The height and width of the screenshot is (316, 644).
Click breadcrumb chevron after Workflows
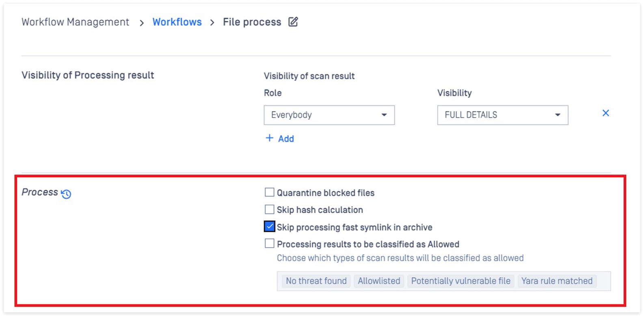click(x=212, y=23)
